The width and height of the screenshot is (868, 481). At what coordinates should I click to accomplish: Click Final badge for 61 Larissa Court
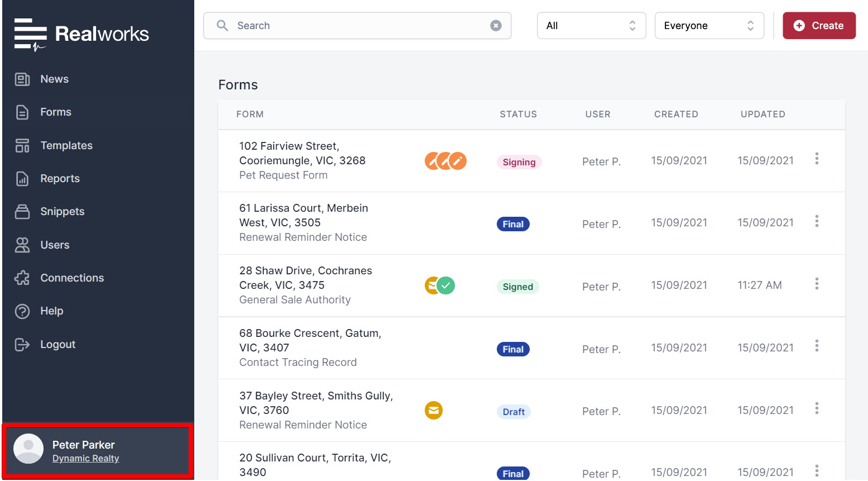pyautogui.click(x=513, y=224)
